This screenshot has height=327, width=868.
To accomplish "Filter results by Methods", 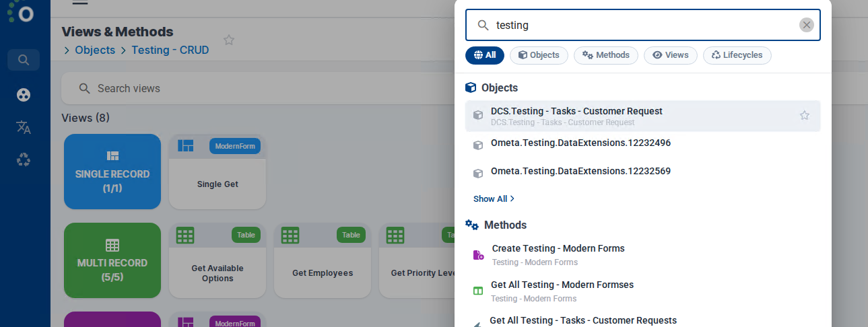I will pos(606,55).
